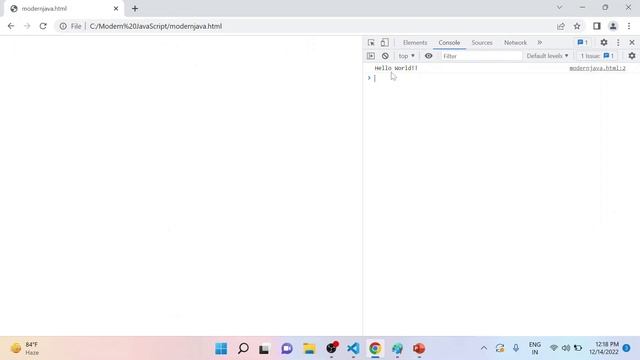This screenshot has width=640, height=360.
Task: Toggle the live expression eye icon
Action: (x=429, y=56)
